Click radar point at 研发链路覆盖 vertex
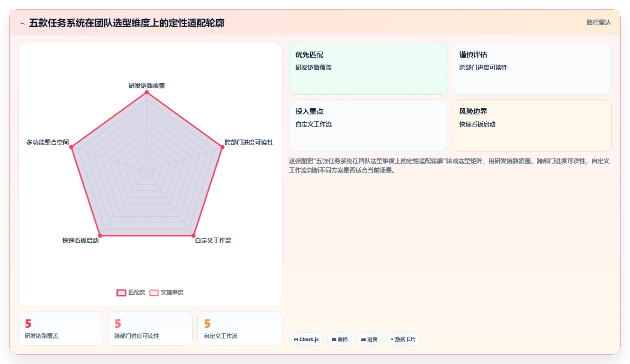630x364 pixels. pyautogui.click(x=147, y=93)
